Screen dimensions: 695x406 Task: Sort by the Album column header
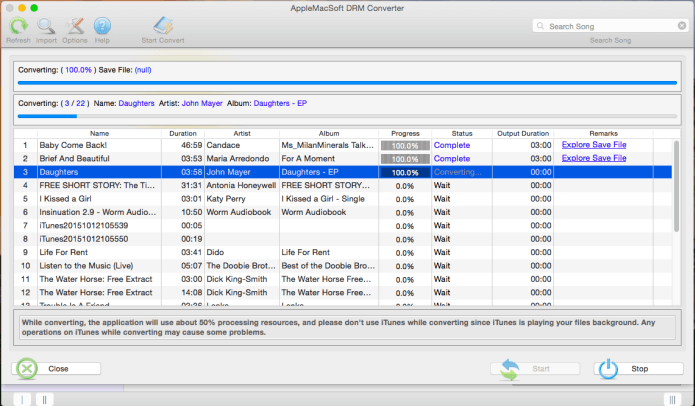(x=329, y=133)
